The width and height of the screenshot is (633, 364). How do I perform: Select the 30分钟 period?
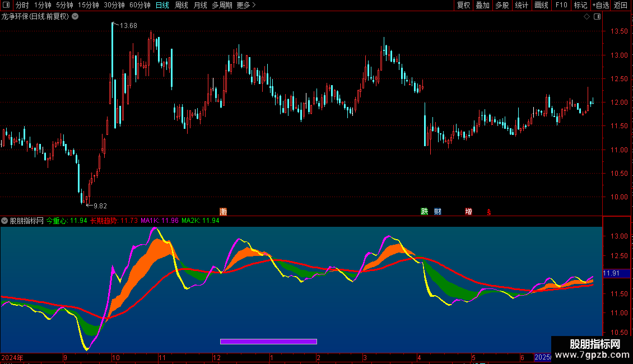pyautogui.click(x=114, y=5)
